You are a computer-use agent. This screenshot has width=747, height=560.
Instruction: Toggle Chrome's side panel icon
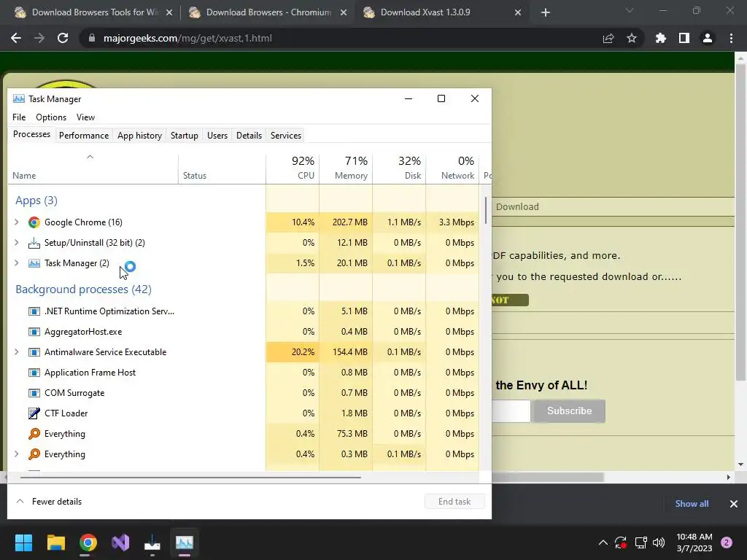tap(684, 38)
